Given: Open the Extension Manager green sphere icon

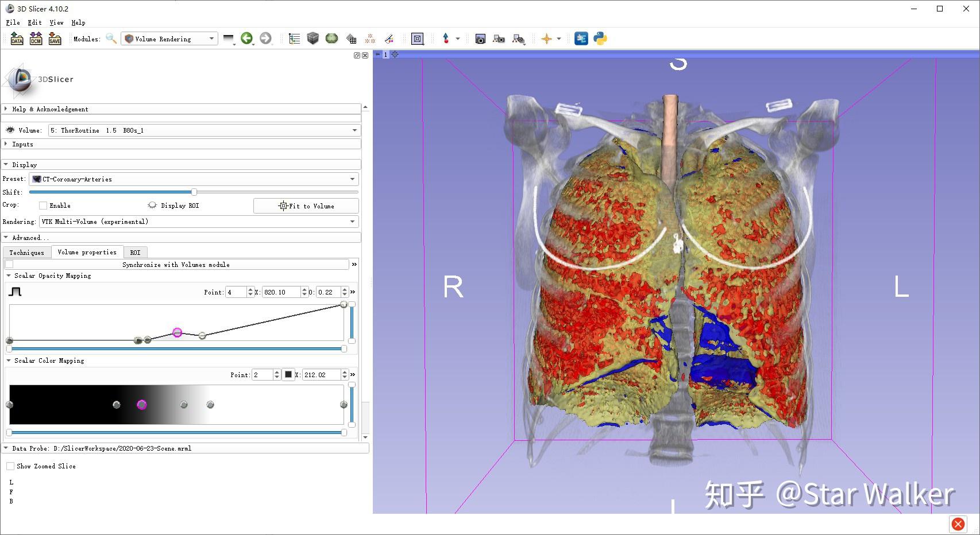Looking at the screenshot, I should point(332,38).
